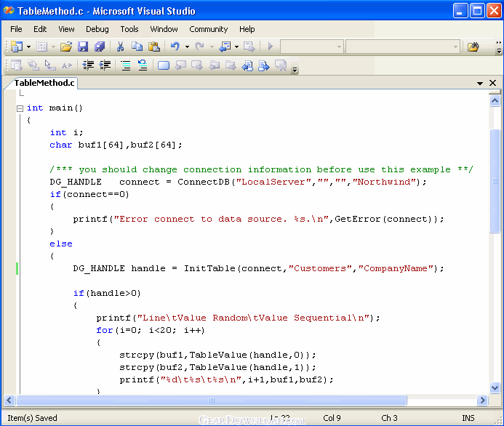
Task: Open the active files list dropdown
Action: pos(480,84)
